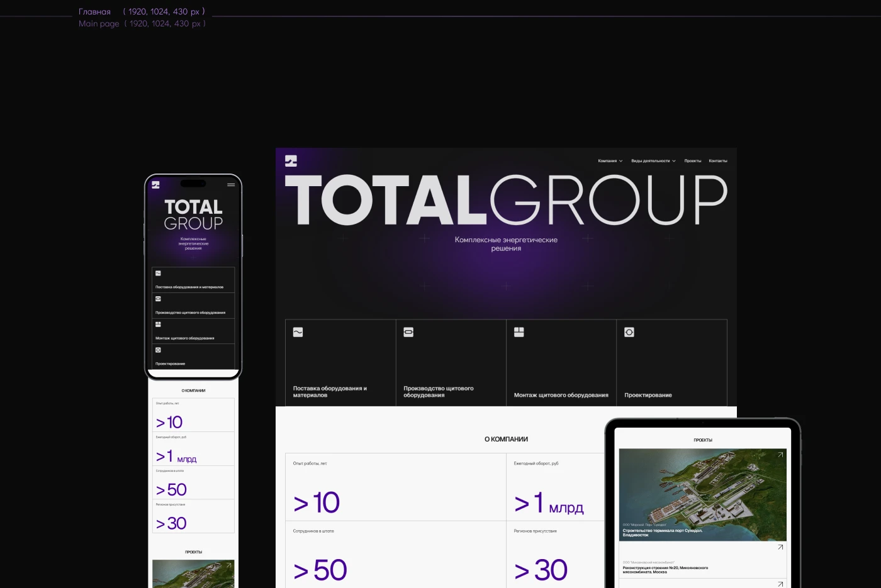Click tablet title Строительство терминала порт Суходол, Владивосток
This screenshot has height=588, width=881.
coord(662,533)
